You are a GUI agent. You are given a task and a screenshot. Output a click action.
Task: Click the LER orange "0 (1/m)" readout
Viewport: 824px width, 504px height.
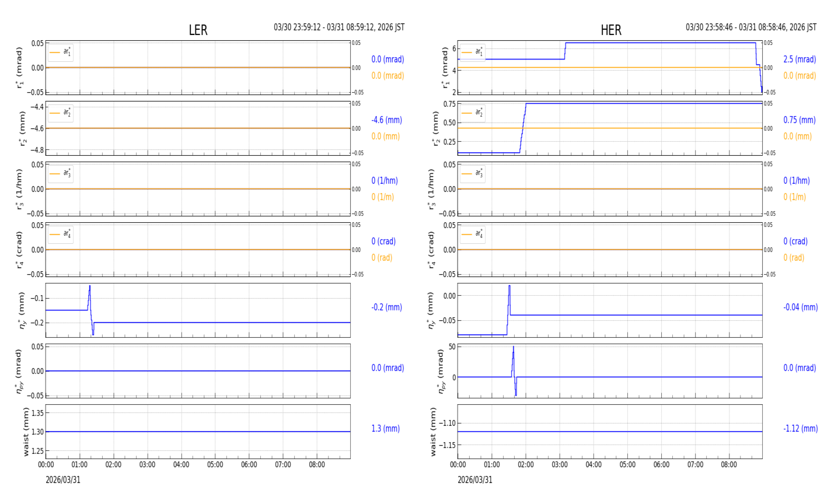[x=383, y=197]
